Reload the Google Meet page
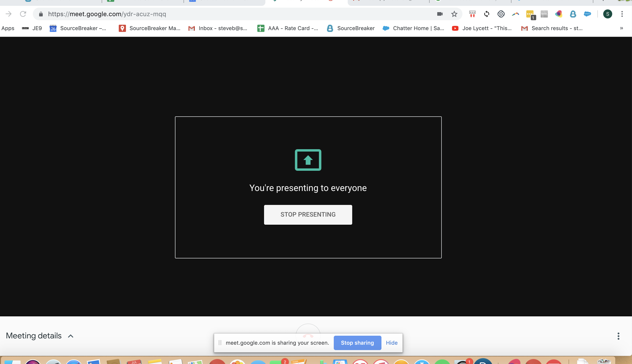This screenshot has height=364, width=632. 23,14
